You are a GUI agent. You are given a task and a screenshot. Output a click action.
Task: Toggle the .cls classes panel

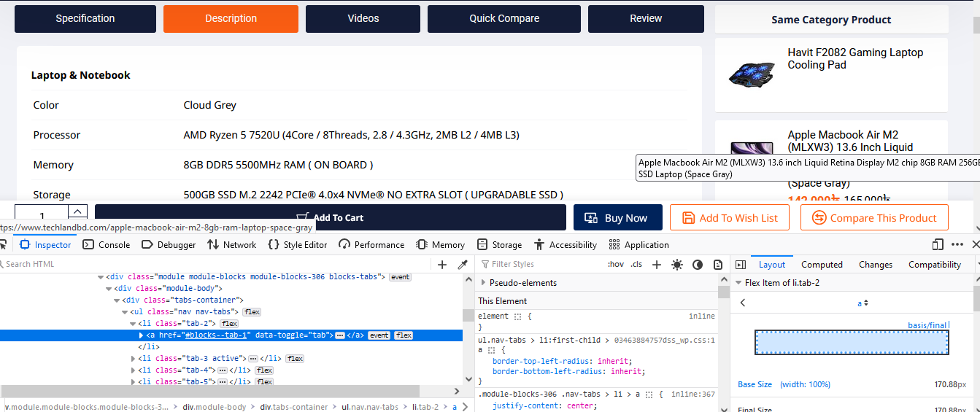(637, 265)
